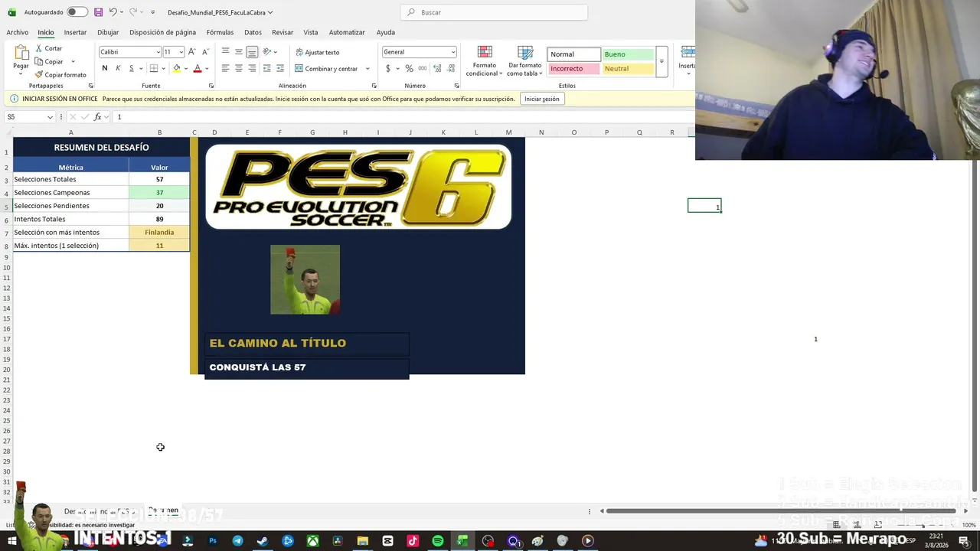Image resolution: width=980 pixels, height=551 pixels.
Task: Click the Name Box showing S5
Action: [x=29, y=117]
